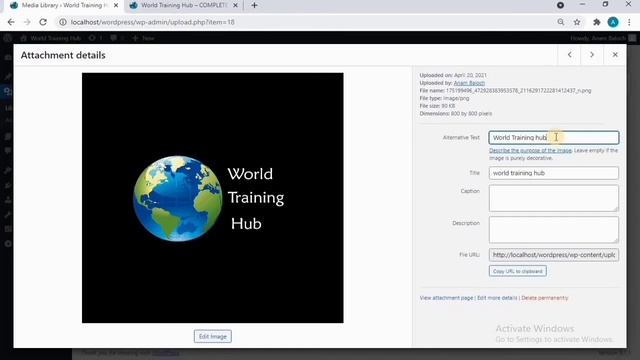Click the New item in admin bar
640x360 pixels.
coord(143,38)
